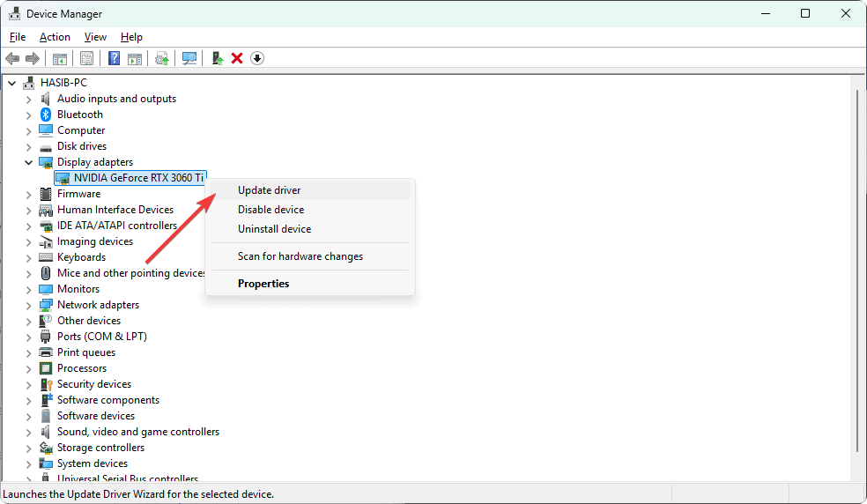Expand the Network adapters category

(x=29, y=306)
